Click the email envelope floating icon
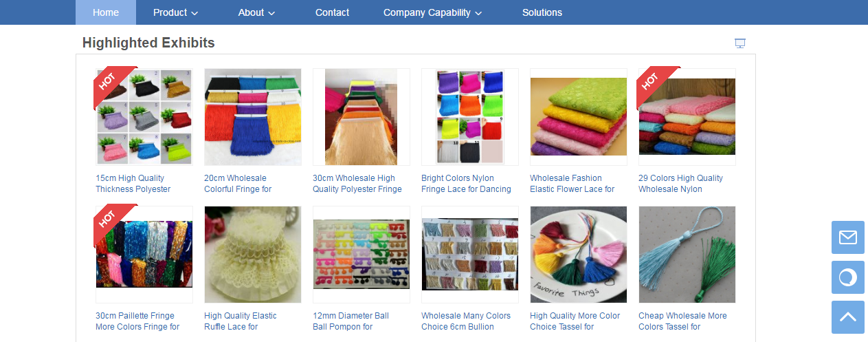This screenshot has width=868, height=342. 848,237
